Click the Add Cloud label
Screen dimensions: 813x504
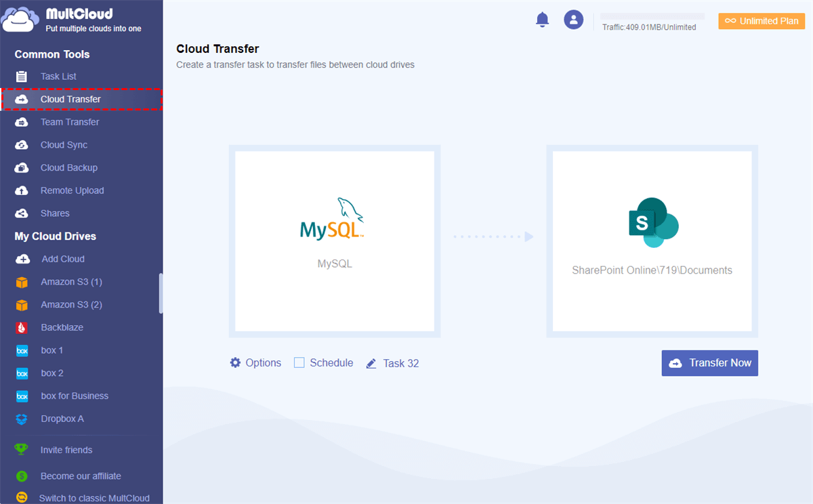pyautogui.click(x=63, y=259)
